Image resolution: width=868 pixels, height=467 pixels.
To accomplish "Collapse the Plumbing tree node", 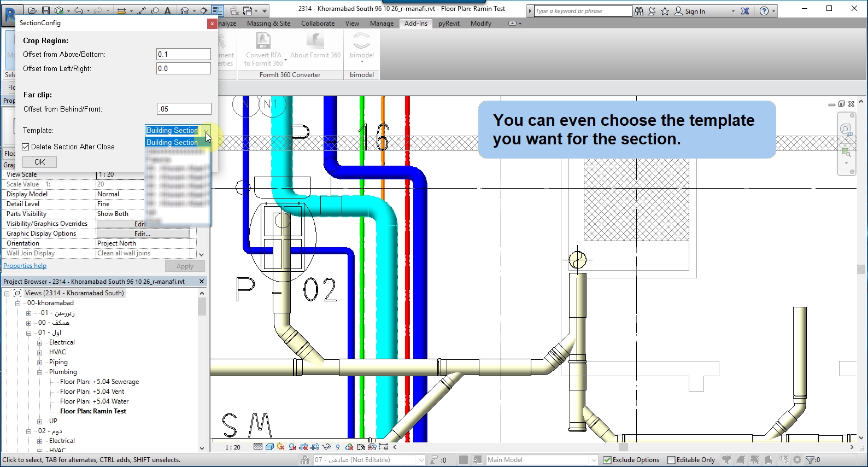I will pyautogui.click(x=39, y=372).
